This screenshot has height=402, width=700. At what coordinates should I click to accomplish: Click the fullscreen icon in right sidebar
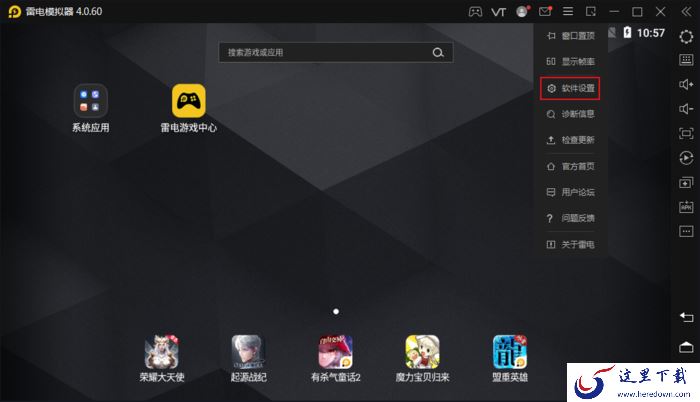(x=686, y=133)
